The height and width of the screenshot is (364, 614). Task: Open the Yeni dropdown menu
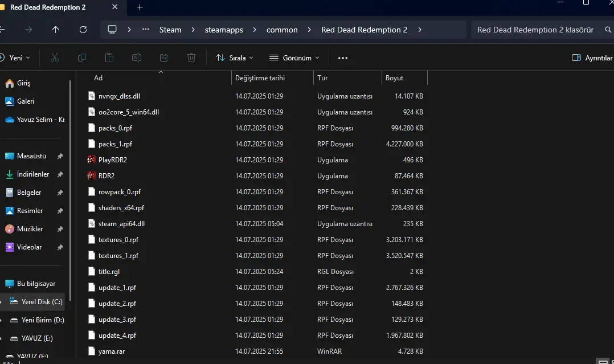15,58
